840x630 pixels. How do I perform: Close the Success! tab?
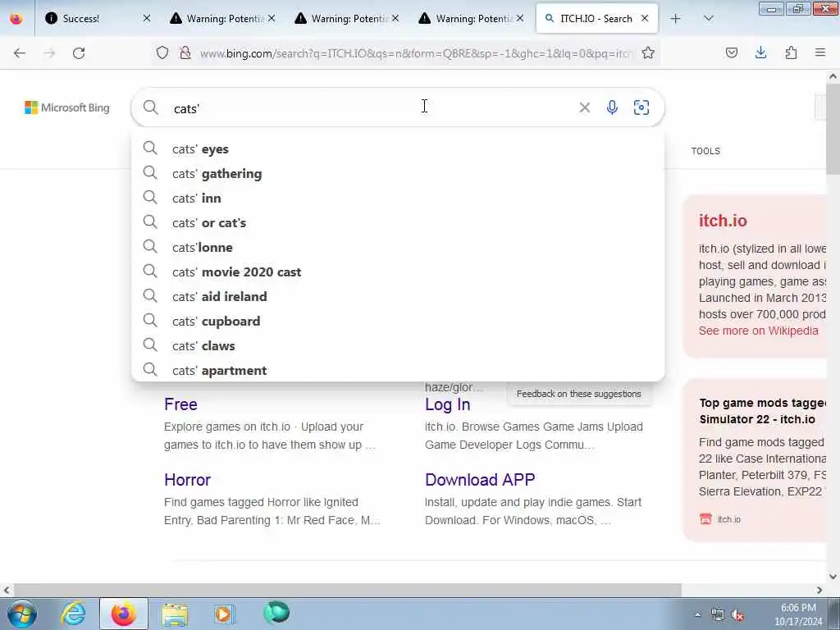click(x=147, y=19)
